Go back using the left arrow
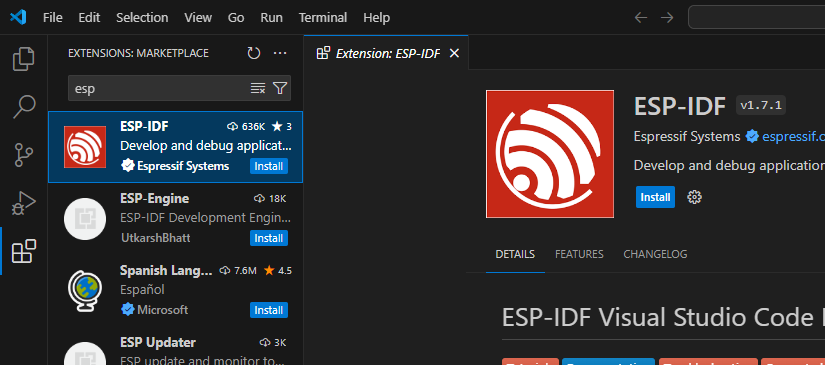 (x=640, y=17)
